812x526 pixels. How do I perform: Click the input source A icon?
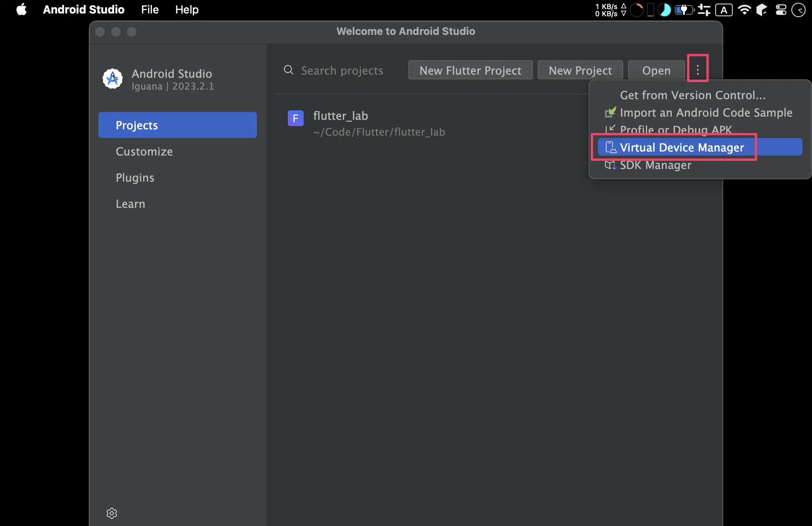(724, 10)
